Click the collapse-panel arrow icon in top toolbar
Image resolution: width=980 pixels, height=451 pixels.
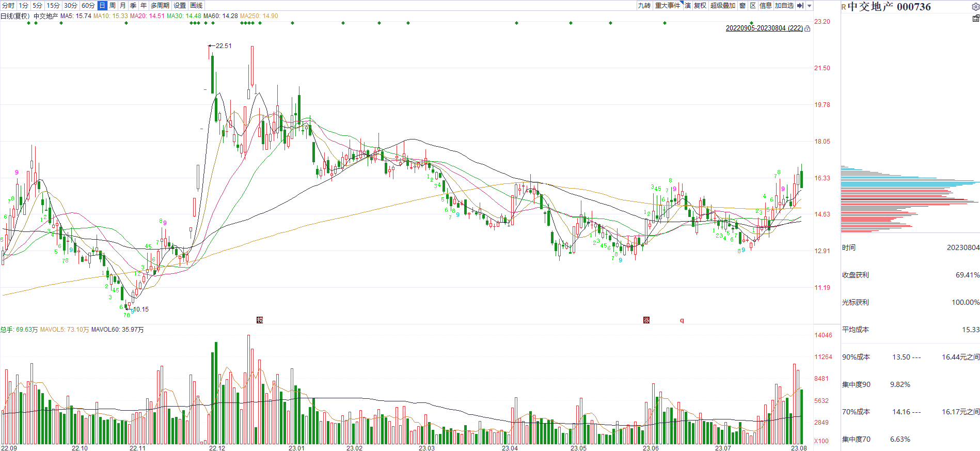(800, 6)
